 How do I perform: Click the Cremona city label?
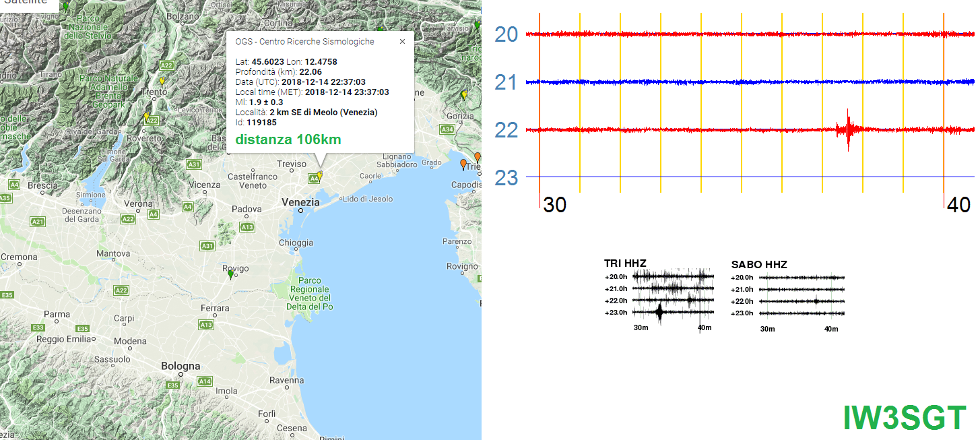point(19,257)
